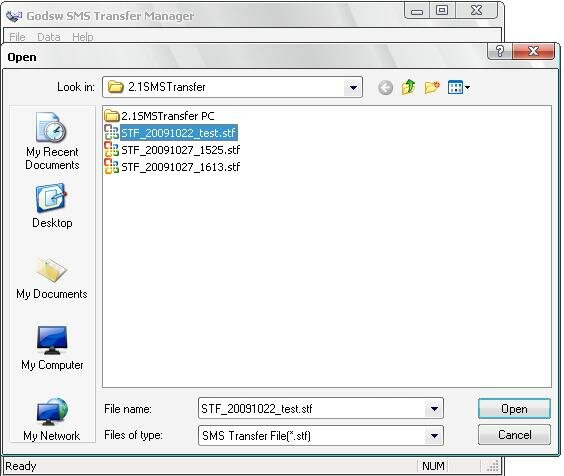Jump to the Desktop location
Viewport: 564px width, 476px height.
point(52,206)
